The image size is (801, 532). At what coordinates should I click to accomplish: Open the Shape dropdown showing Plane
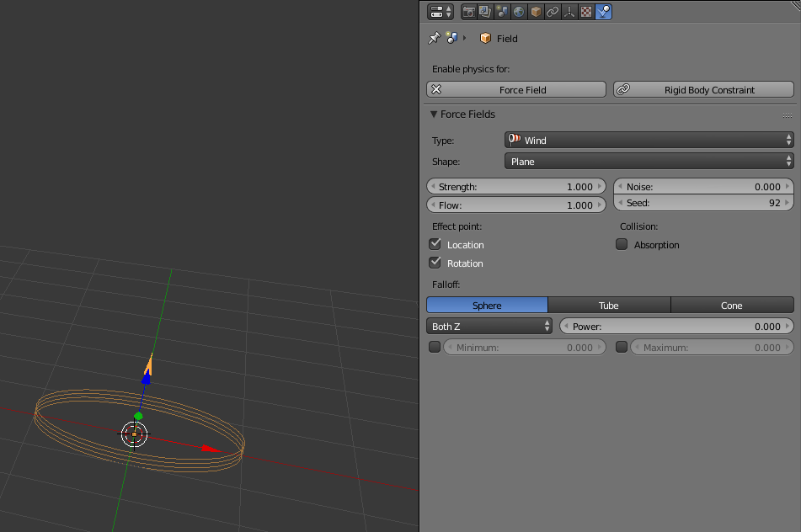[x=649, y=161]
